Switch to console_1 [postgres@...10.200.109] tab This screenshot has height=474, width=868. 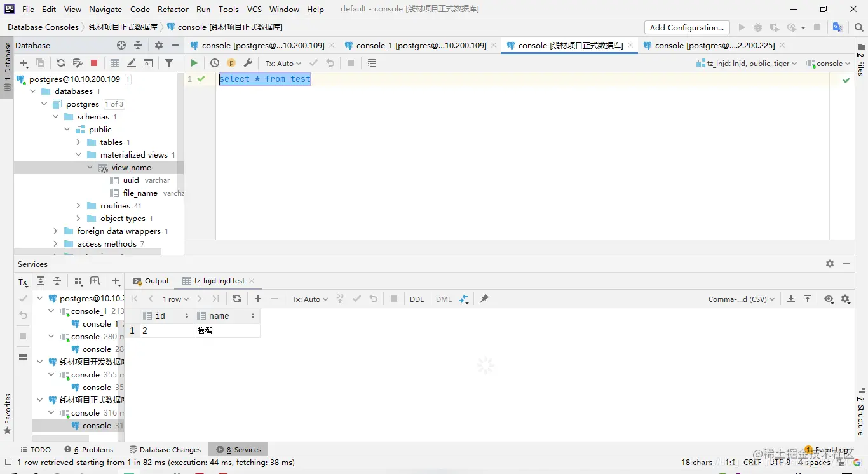[x=421, y=45]
